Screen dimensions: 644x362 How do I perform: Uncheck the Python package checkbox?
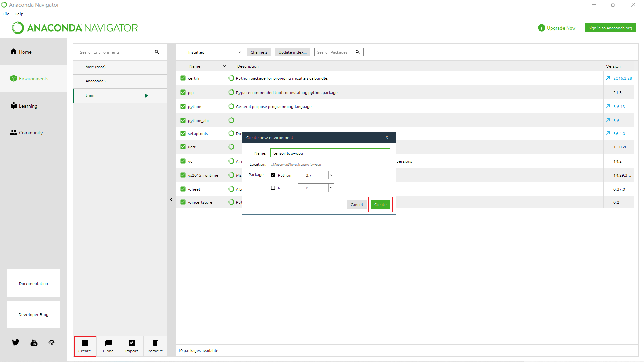click(273, 175)
